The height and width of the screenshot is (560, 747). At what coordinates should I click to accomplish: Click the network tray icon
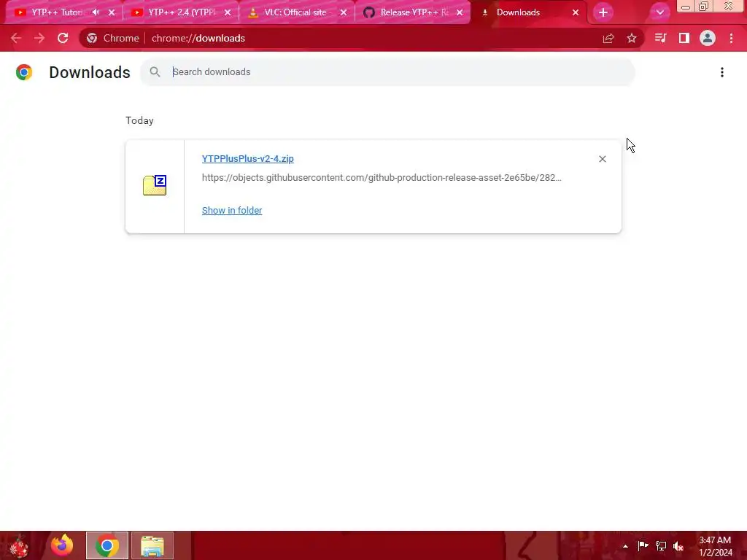pos(661,545)
